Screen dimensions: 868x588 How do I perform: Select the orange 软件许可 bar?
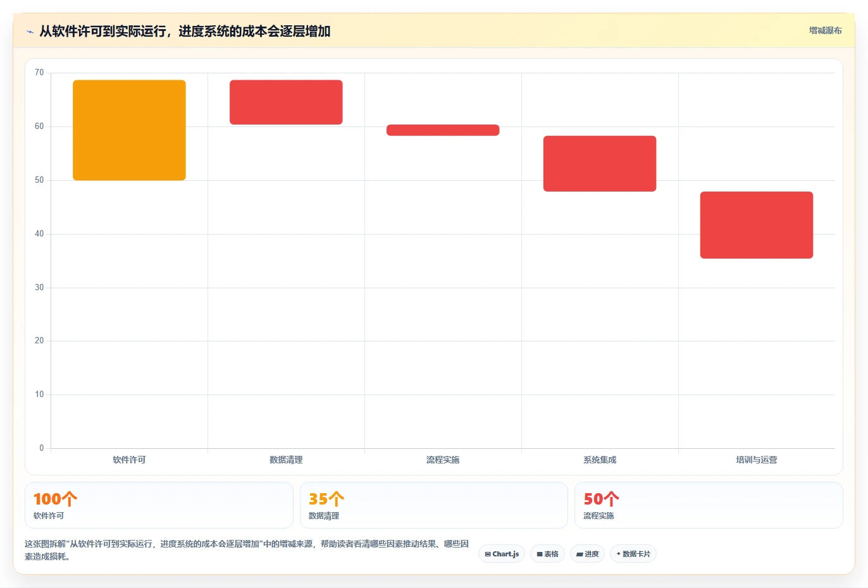point(129,130)
